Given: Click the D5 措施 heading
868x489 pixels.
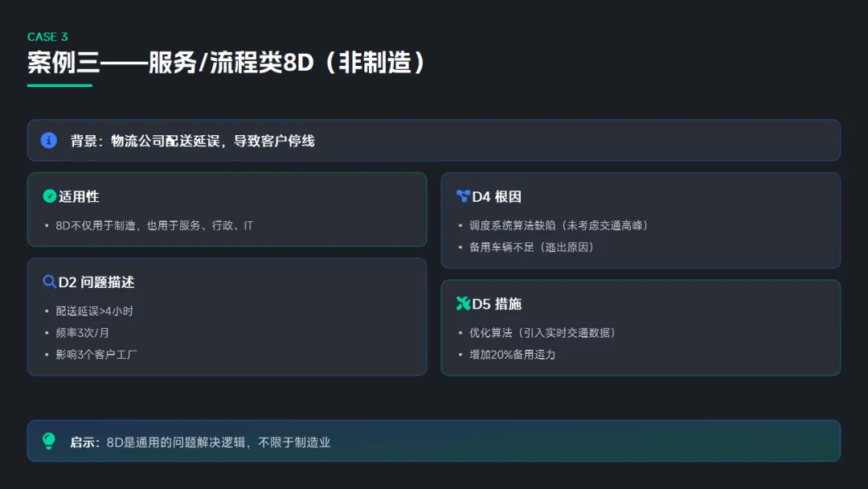Looking at the screenshot, I should click(497, 303).
